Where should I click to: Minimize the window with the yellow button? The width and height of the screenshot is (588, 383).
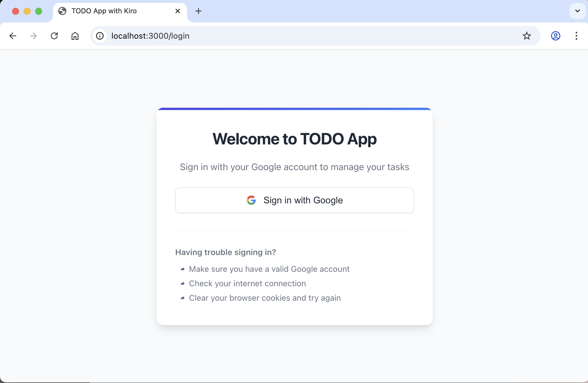coord(27,11)
